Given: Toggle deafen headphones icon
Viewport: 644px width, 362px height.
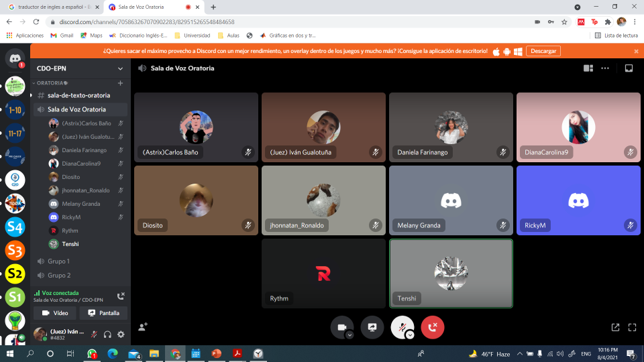Looking at the screenshot, I should click(107, 335).
